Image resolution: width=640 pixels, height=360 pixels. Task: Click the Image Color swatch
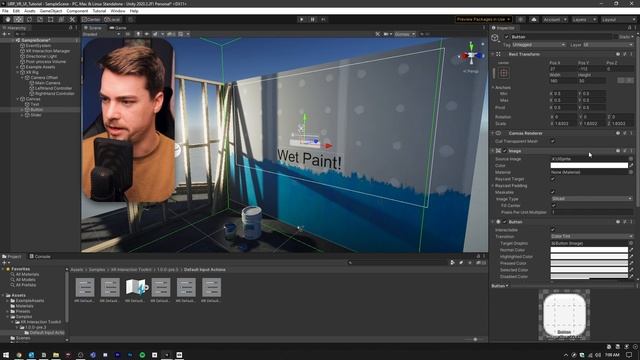point(589,165)
